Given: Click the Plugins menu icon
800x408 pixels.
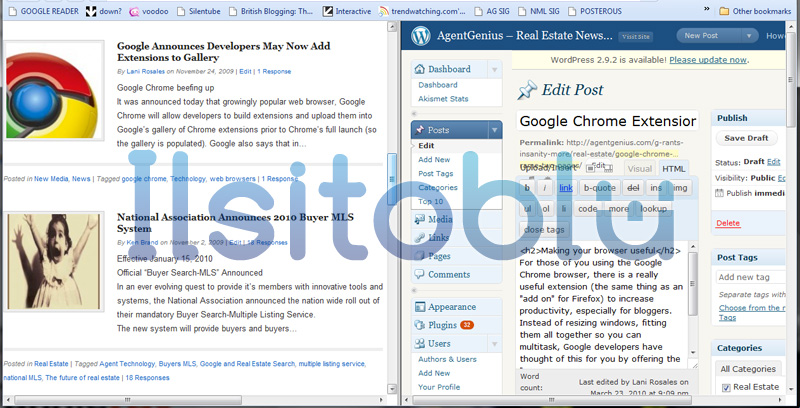Looking at the screenshot, I should pyautogui.click(x=419, y=325).
